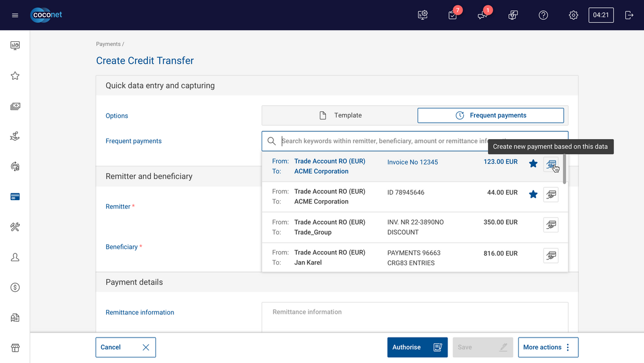Viewport: 644px width, 363px height.
Task: Expand the More actions menu
Action: 547,347
